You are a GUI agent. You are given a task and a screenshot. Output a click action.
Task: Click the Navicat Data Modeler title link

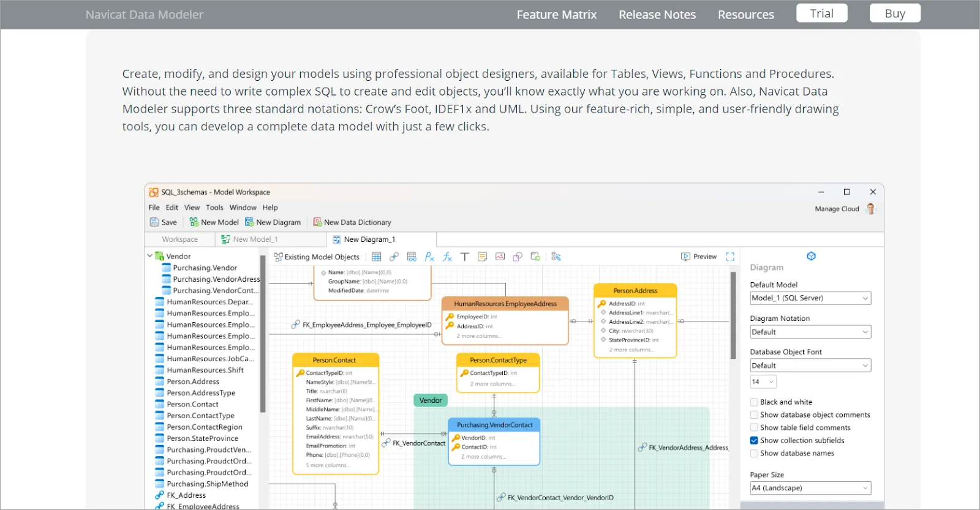(145, 15)
